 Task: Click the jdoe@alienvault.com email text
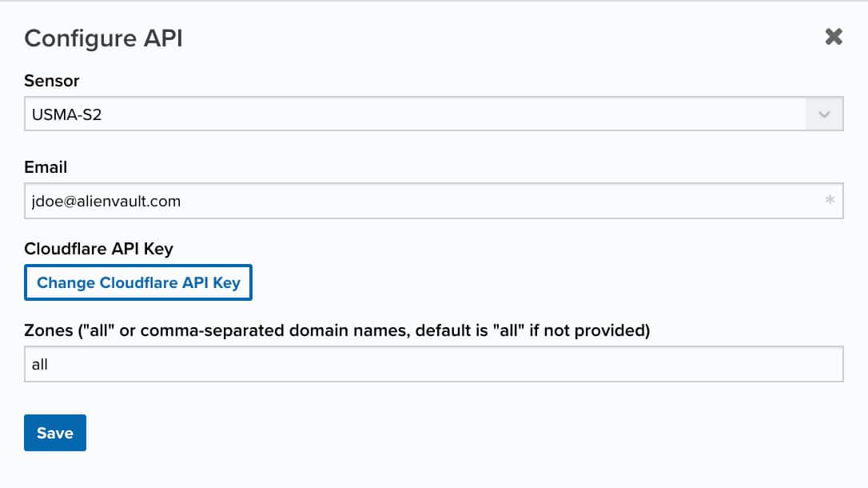click(x=106, y=201)
